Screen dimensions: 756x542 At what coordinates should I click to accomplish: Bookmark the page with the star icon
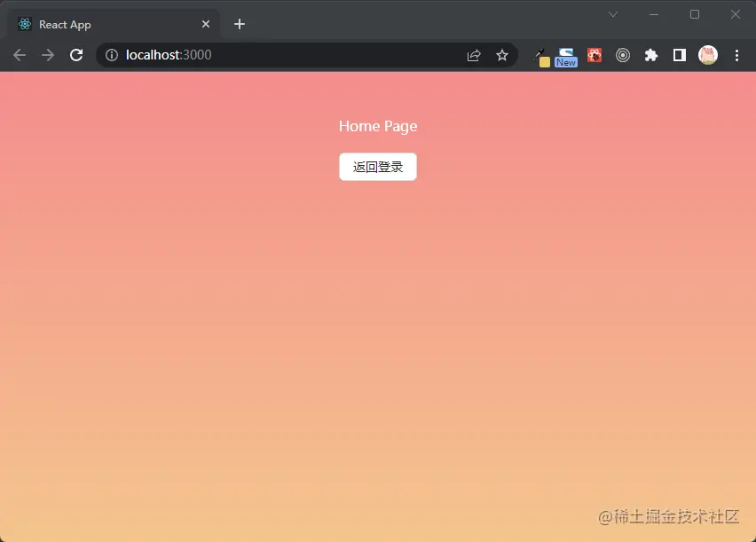(x=502, y=54)
